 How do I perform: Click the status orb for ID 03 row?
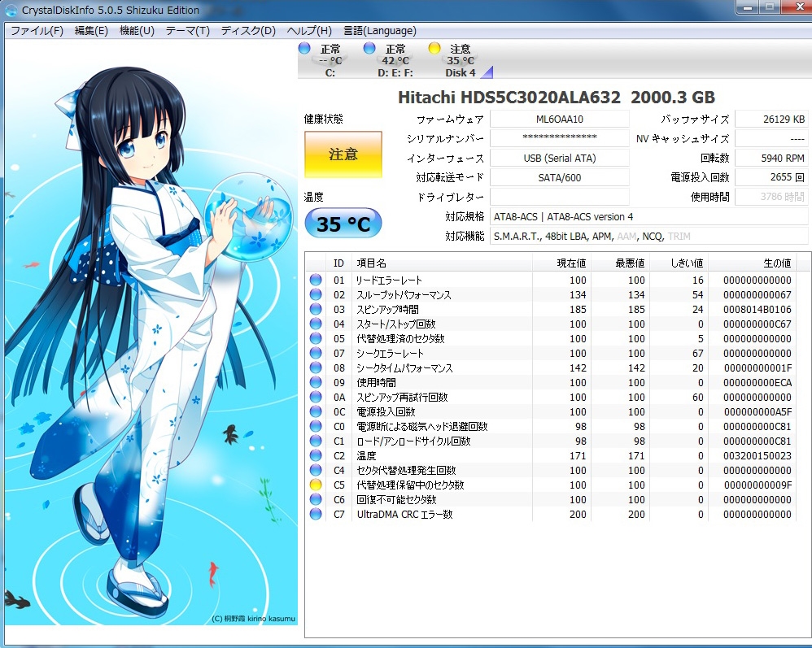[x=316, y=309]
